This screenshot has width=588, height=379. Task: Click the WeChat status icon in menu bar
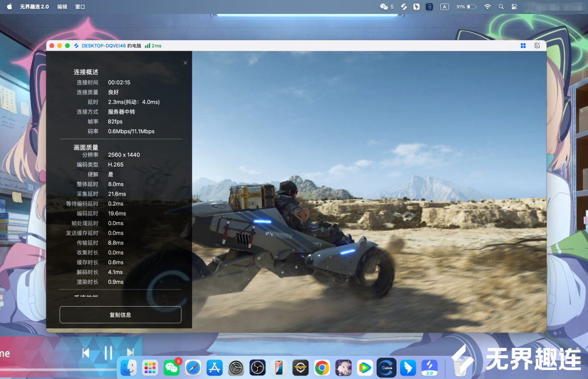pos(384,7)
